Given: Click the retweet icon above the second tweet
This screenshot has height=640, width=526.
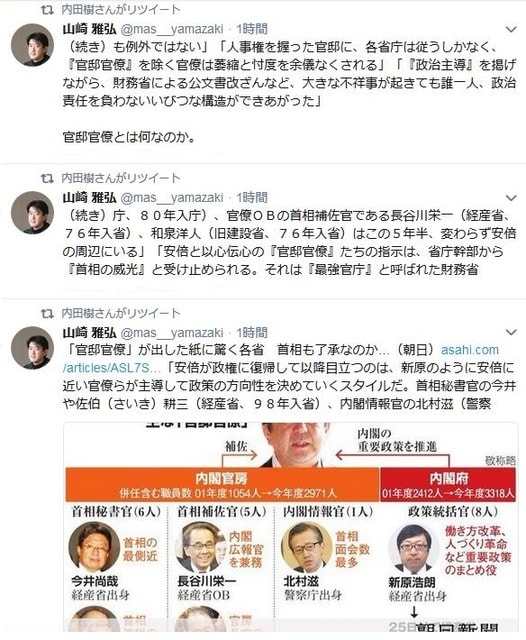Looking at the screenshot, I should (47, 178).
